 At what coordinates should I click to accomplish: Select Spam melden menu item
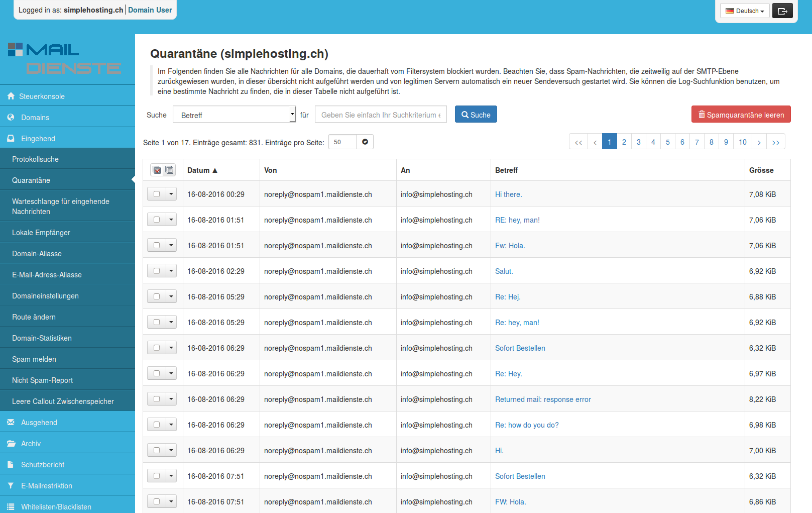pyautogui.click(x=34, y=359)
